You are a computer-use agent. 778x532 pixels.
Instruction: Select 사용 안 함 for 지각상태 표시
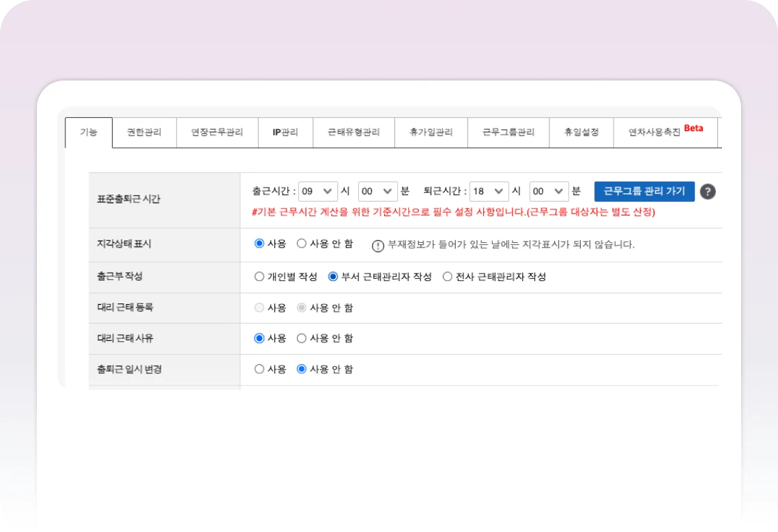pyautogui.click(x=302, y=243)
